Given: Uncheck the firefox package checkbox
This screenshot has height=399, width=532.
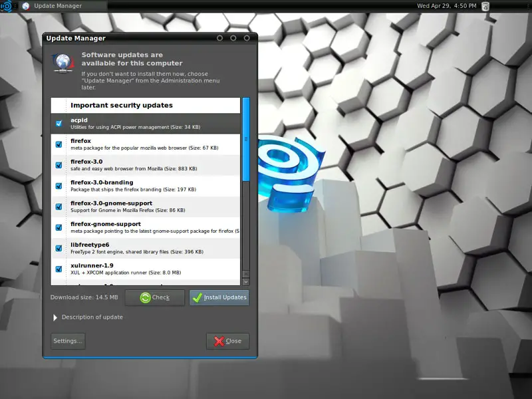Looking at the screenshot, I should pos(59,144).
